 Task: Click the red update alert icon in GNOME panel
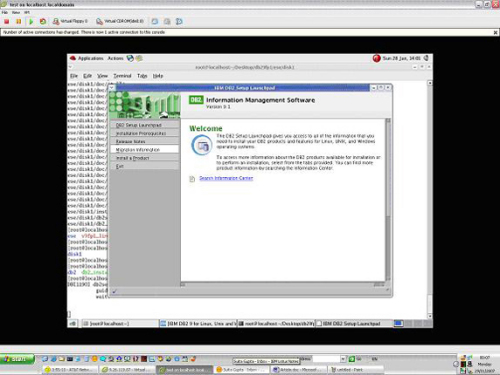click(376, 58)
